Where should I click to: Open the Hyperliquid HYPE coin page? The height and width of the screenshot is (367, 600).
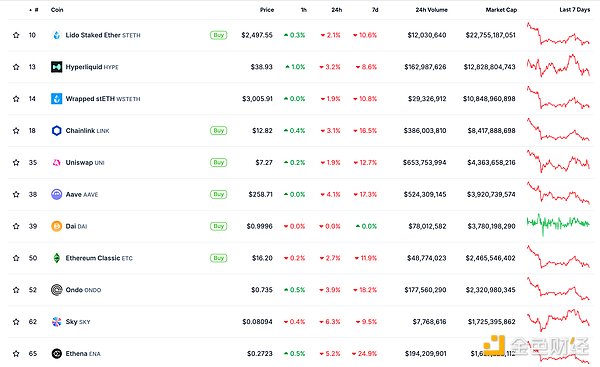(x=92, y=67)
